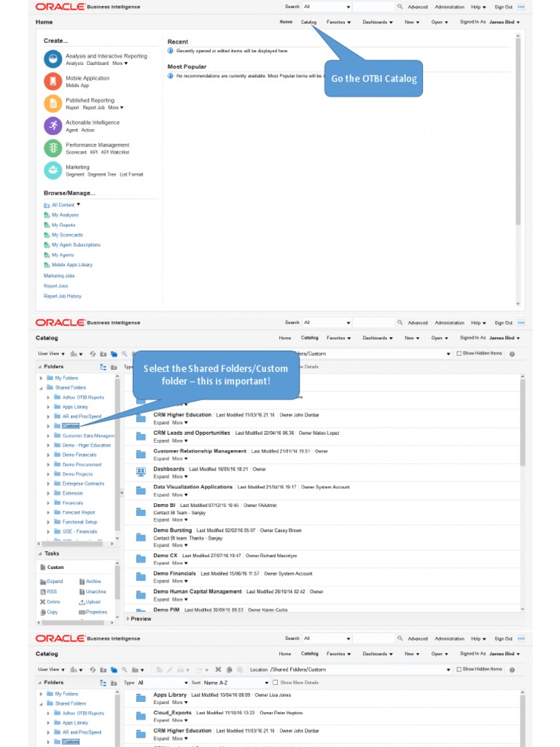Viewport: 560px width, 747px height.
Task: Open James Bird account menu on Home page
Action: pyautogui.click(x=505, y=22)
